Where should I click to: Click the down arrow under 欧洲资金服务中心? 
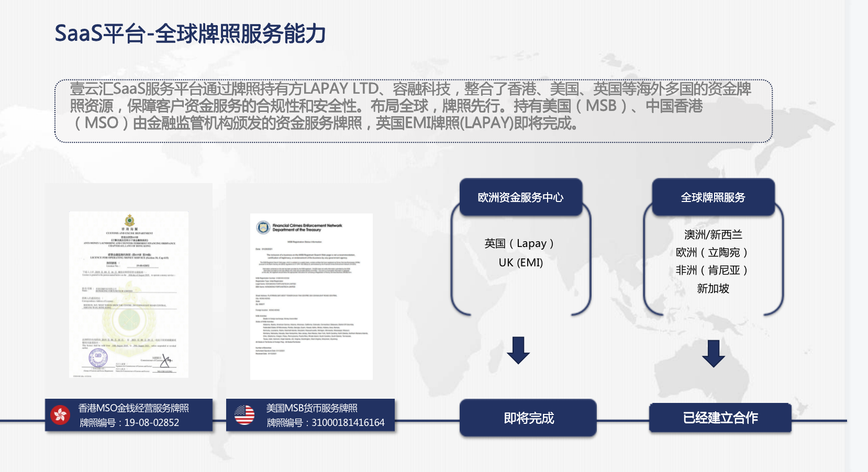click(x=518, y=350)
